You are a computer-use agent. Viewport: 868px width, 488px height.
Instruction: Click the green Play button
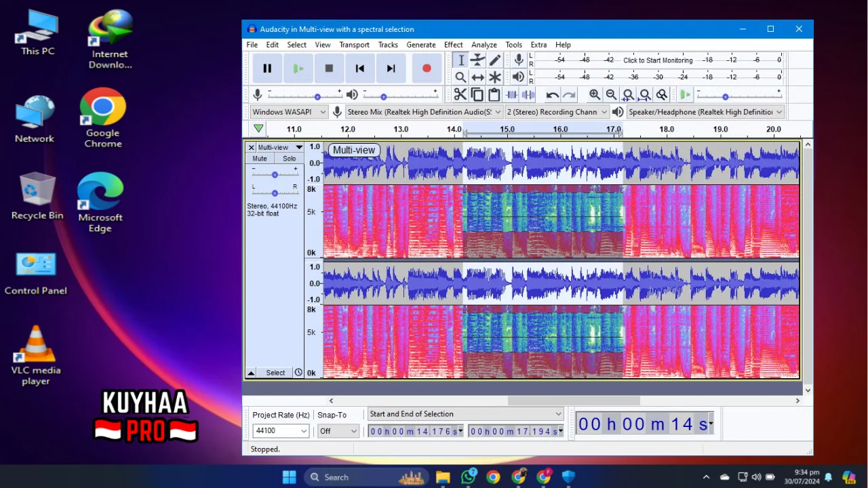click(x=298, y=68)
